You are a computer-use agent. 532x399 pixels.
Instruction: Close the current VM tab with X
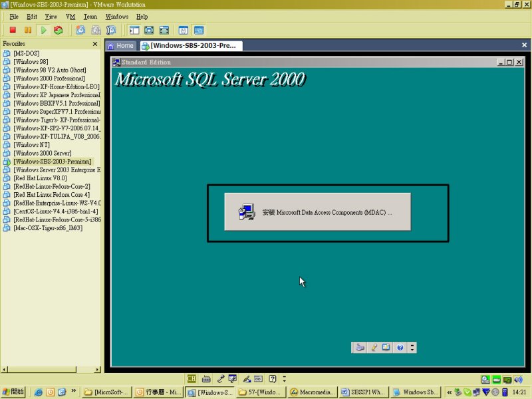[x=524, y=45]
